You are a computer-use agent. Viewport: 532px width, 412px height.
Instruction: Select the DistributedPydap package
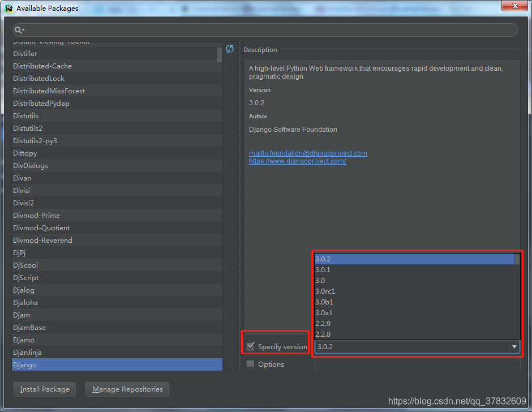click(x=117, y=103)
